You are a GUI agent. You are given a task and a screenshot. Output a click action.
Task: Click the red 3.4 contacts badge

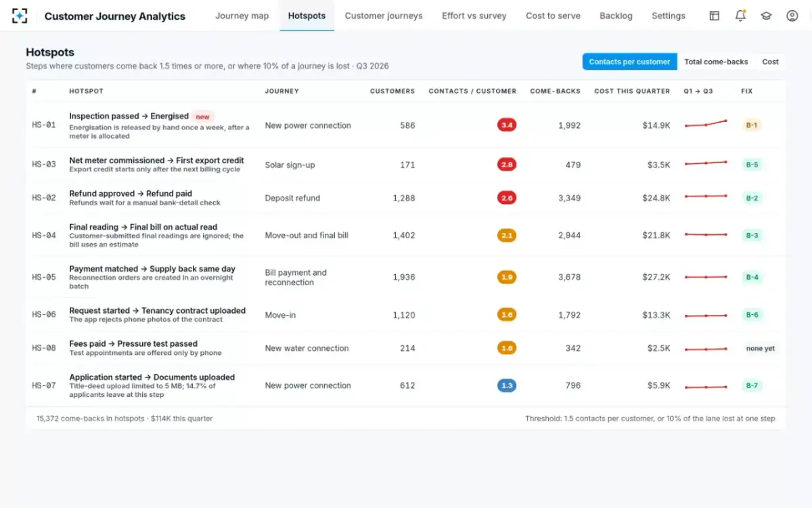(x=507, y=125)
